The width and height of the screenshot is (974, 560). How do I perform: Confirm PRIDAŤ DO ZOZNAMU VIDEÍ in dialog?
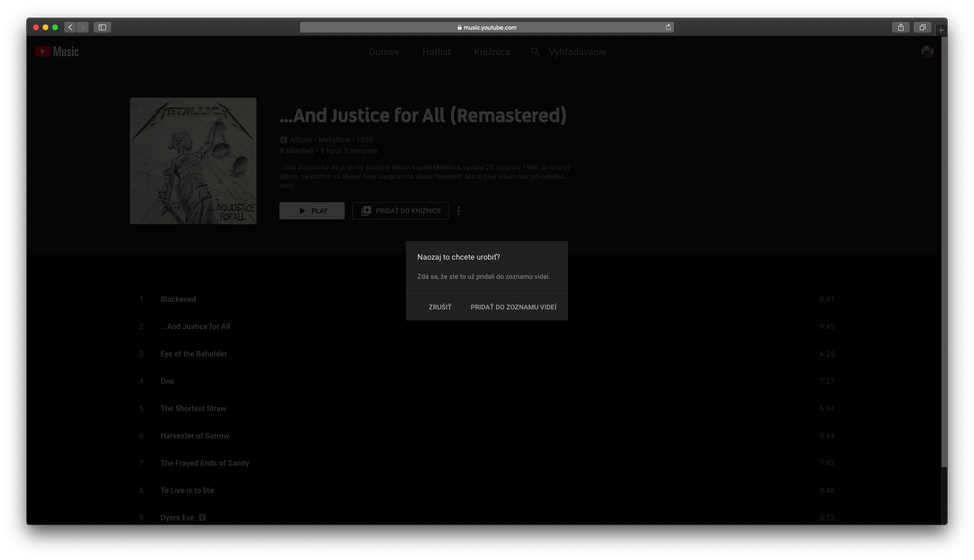click(x=513, y=307)
